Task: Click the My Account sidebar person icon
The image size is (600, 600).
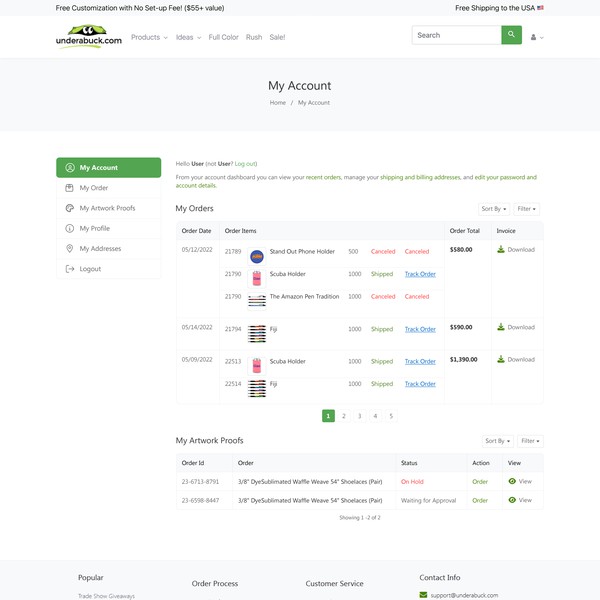Action: (70, 168)
